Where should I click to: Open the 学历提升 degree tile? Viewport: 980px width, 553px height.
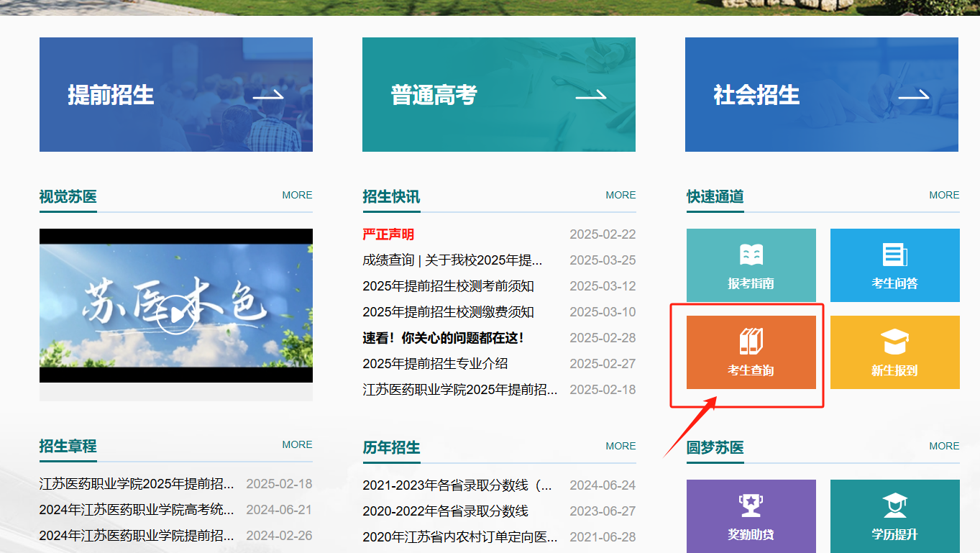(894, 516)
